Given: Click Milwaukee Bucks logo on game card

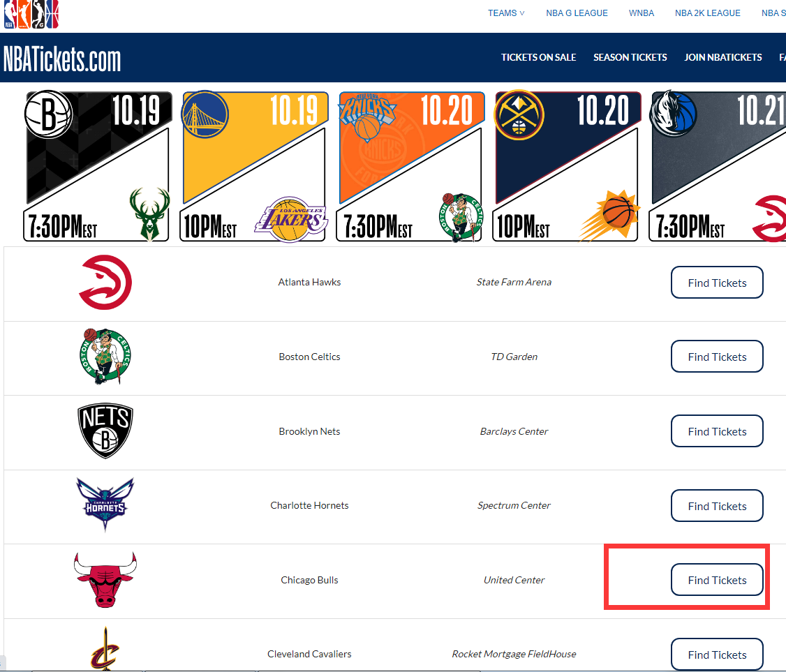Looking at the screenshot, I should click(149, 214).
